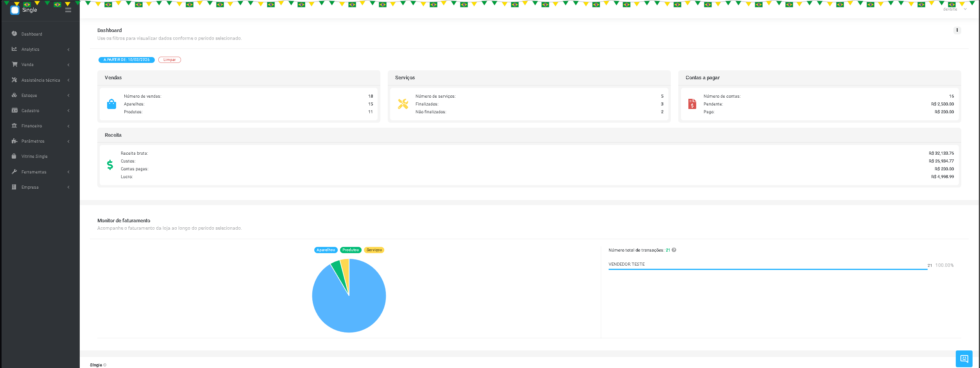Click the Cadastro card icon
This screenshot has width=980, height=368.
coord(14,110)
